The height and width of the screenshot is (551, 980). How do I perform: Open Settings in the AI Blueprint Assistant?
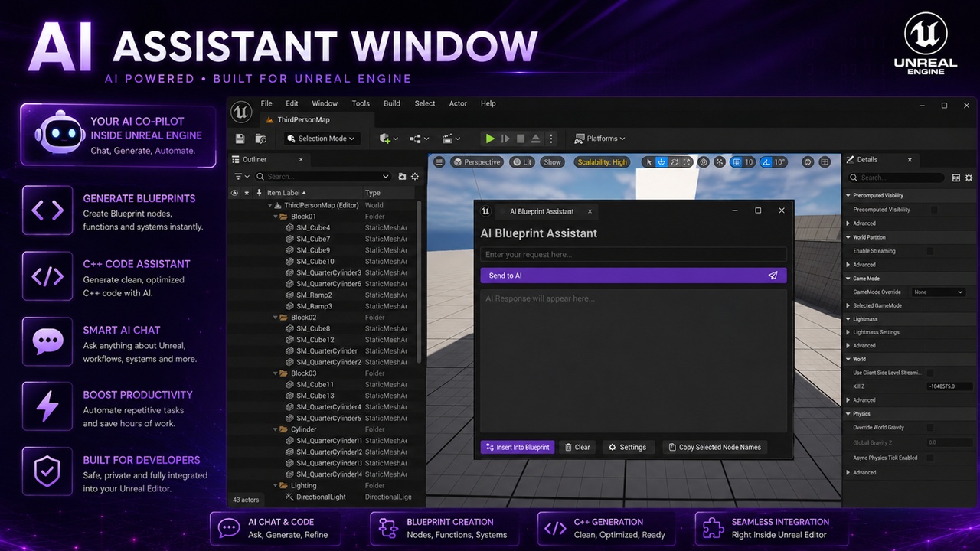627,447
